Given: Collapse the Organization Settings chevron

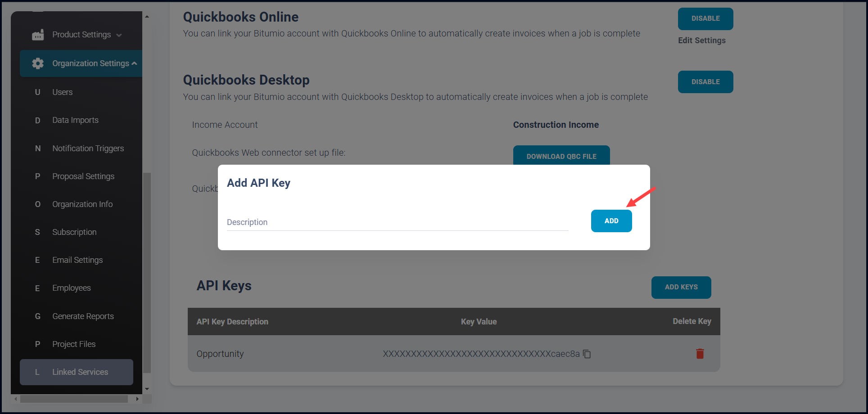Looking at the screenshot, I should 134,63.
